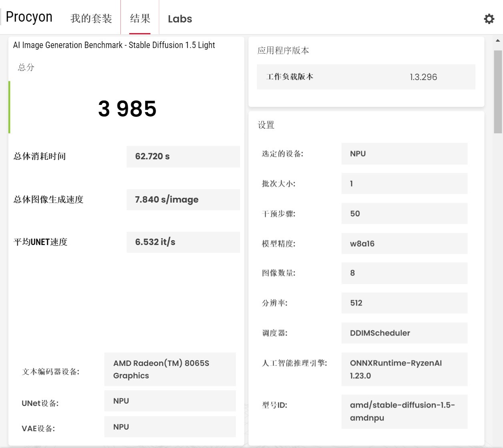Click the amd/stable-diffusion-1.5-amdnpu model ID

click(404, 412)
